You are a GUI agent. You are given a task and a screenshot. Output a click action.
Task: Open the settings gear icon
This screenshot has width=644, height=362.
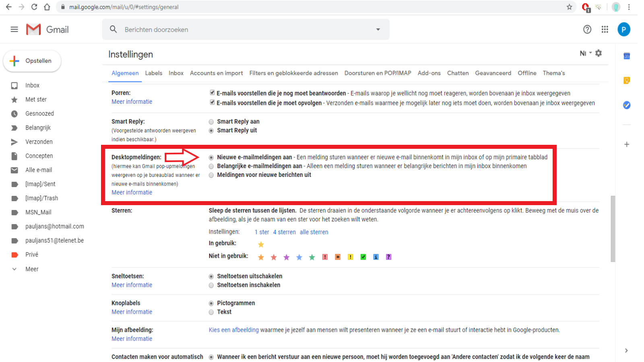click(x=599, y=53)
